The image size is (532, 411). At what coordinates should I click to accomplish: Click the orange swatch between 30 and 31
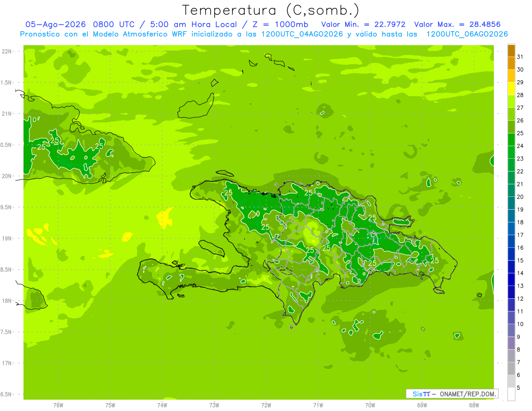[x=511, y=63]
